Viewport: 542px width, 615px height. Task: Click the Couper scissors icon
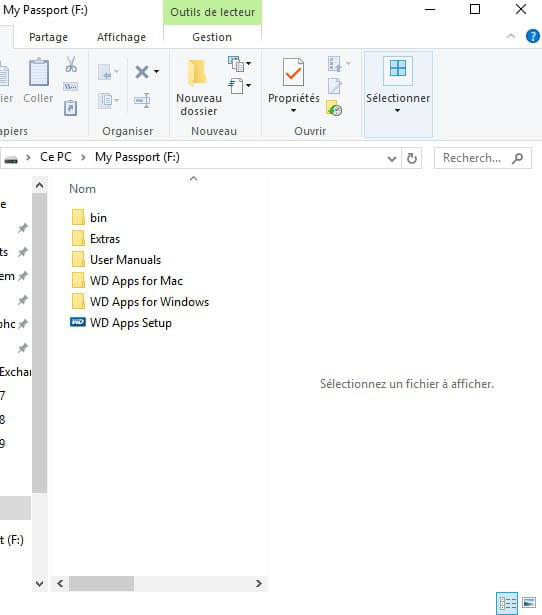coord(71,64)
